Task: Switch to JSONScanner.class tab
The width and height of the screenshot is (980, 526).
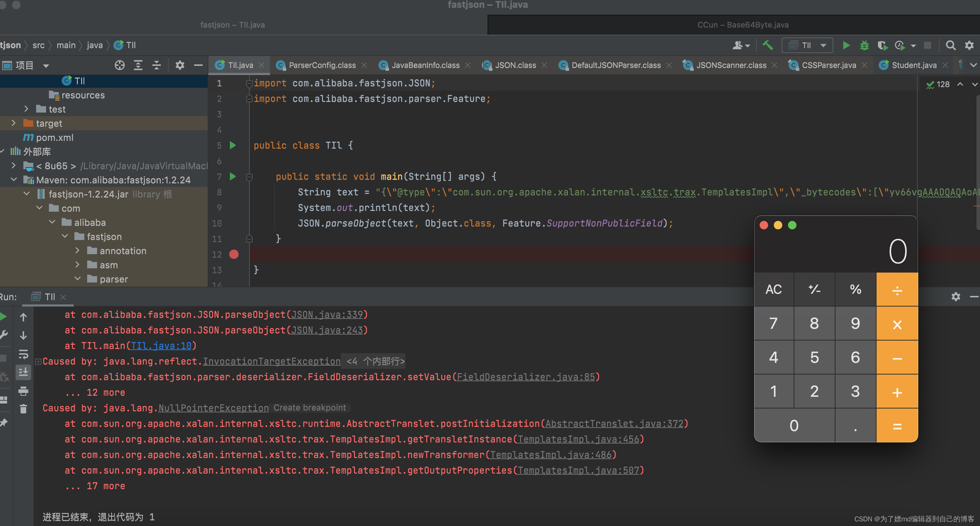Action: point(731,65)
